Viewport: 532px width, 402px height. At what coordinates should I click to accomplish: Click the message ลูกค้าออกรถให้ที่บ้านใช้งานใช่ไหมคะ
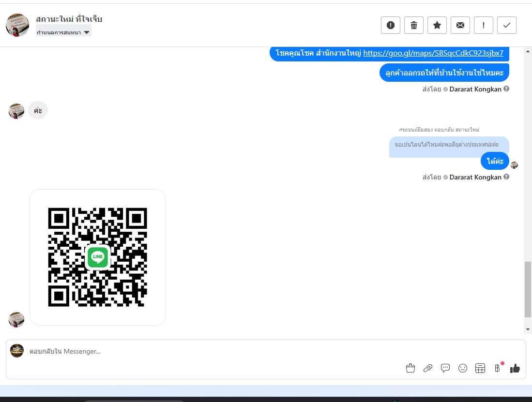[444, 73]
